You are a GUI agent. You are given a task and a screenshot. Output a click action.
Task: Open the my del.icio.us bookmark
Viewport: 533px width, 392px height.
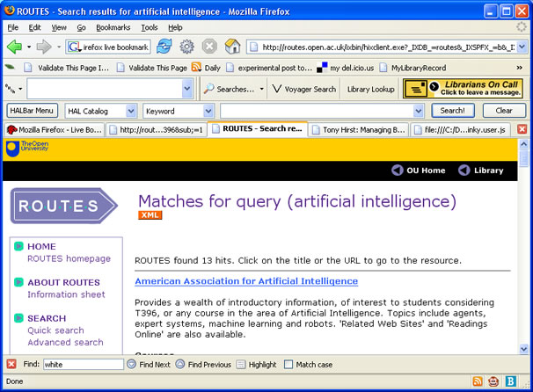pos(346,68)
